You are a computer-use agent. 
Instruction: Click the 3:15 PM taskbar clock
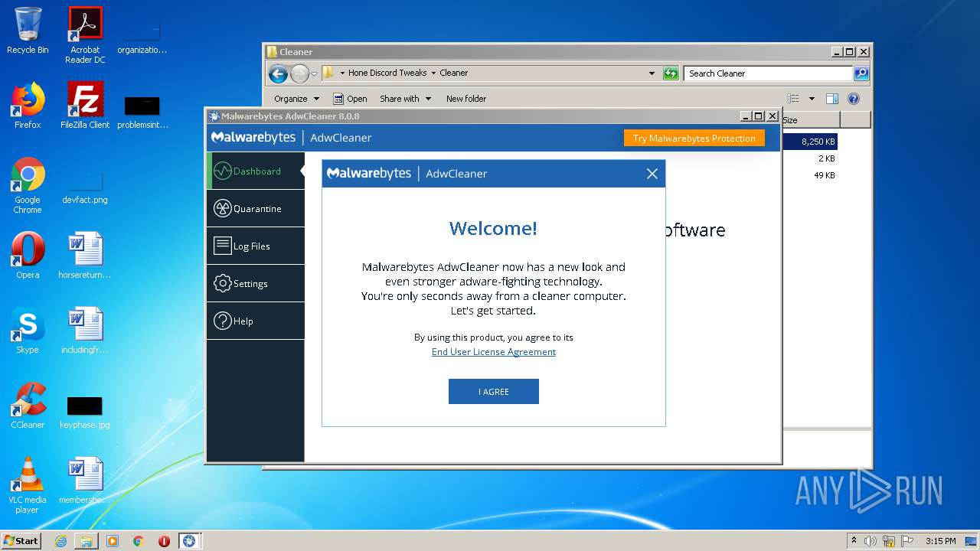[941, 541]
